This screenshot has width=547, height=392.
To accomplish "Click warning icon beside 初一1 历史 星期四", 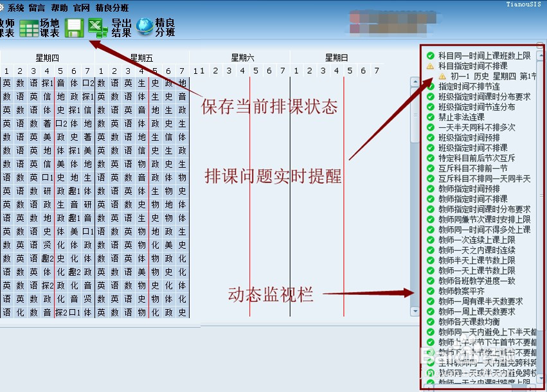I will (442, 76).
